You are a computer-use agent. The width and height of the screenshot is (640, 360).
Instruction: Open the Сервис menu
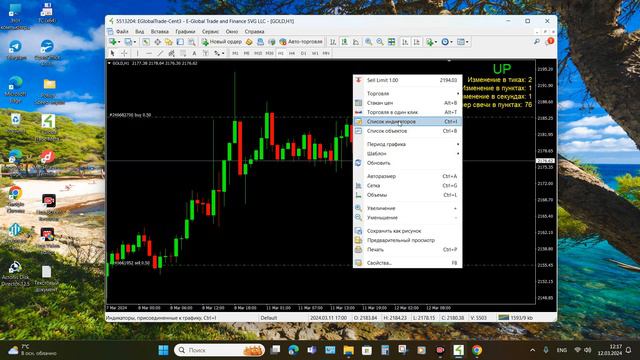click(x=210, y=31)
